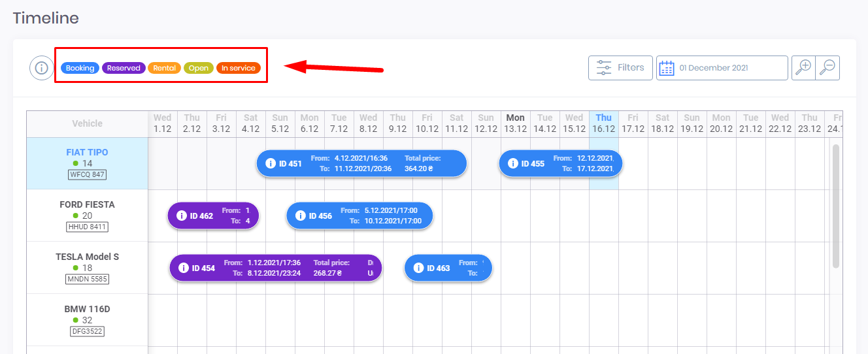This screenshot has height=354, width=868.
Task: Toggle the Rental status legend tag
Action: coord(165,68)
